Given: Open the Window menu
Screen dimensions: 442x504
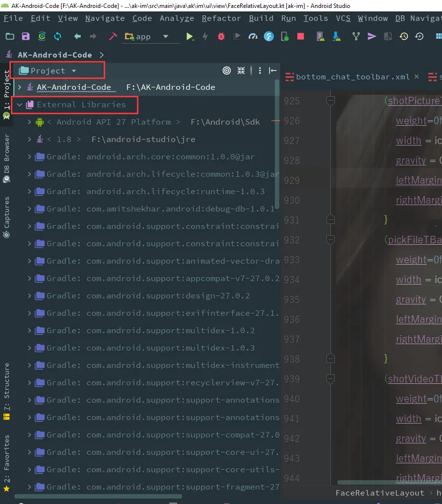Looking at the screenshot, I should [x=373, y=18].
